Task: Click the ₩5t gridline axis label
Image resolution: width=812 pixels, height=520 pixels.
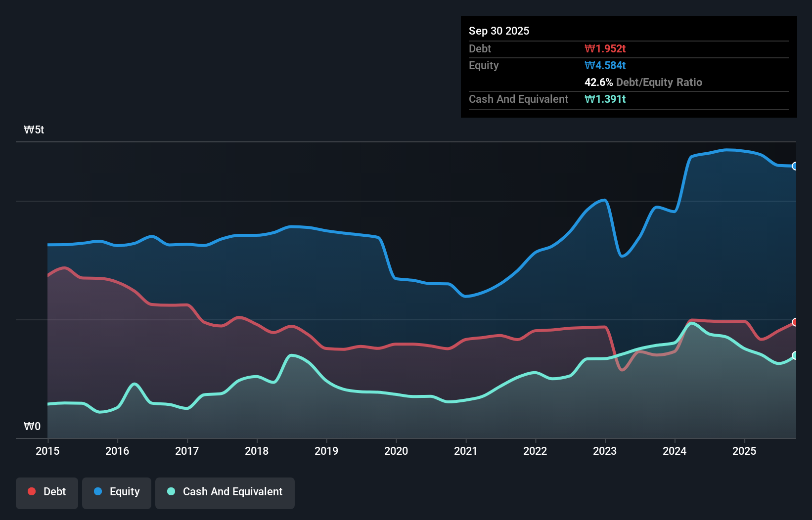Action: pos(33,130)
